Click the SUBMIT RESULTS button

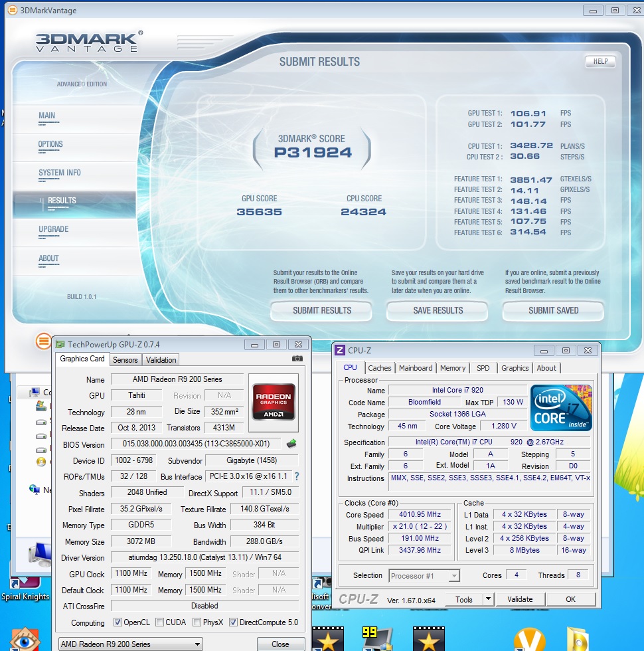coord(321,311)
